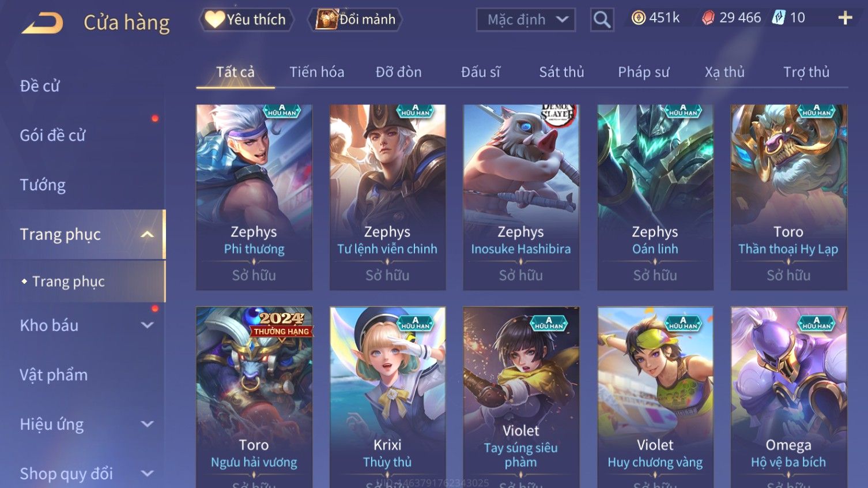Switch to the Sát thủ tab

(x=561, y=72)
